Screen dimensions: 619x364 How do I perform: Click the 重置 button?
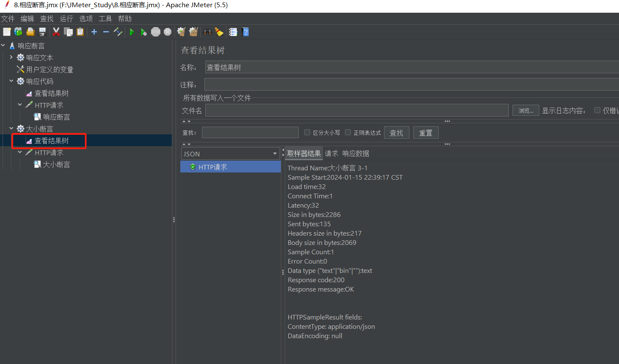426,133
